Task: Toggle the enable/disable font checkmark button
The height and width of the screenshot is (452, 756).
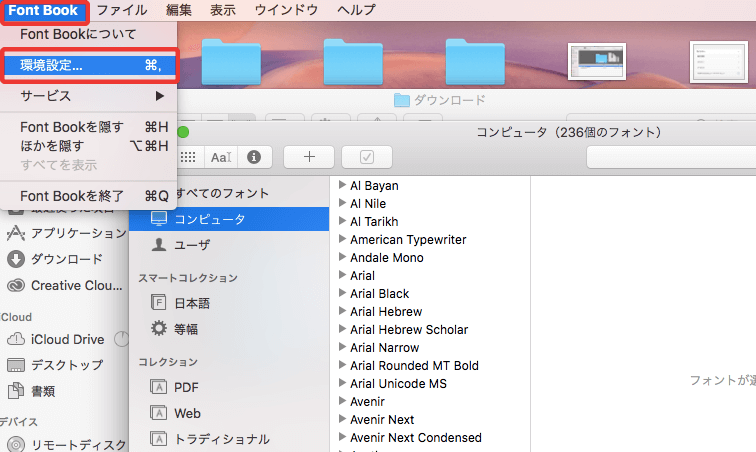Action: [366, 157]
